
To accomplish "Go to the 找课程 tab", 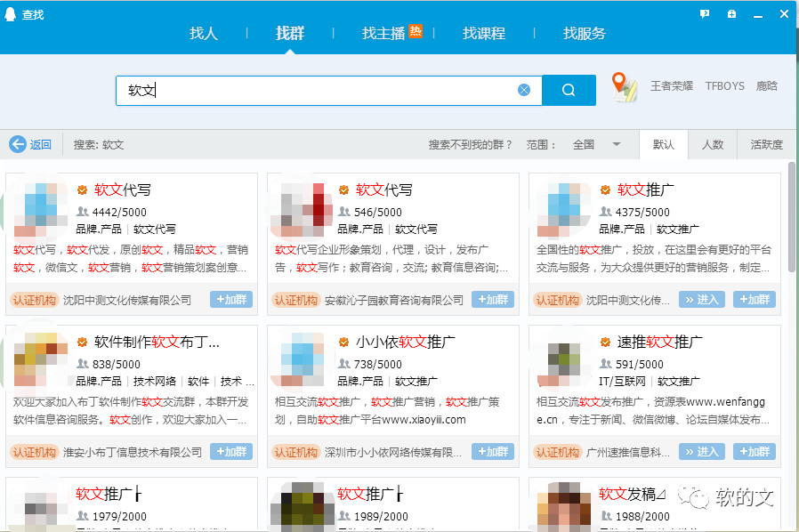I will click(484, 34).
